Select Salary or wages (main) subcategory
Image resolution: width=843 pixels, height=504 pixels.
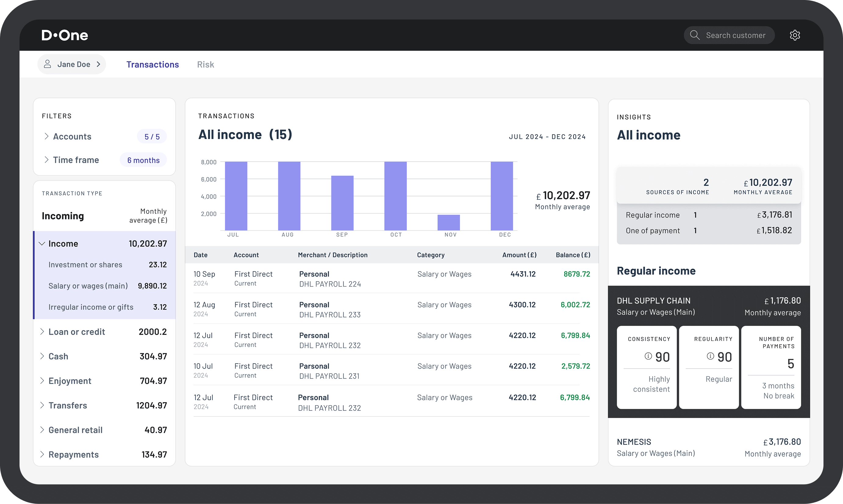click(x=88, y=286)
